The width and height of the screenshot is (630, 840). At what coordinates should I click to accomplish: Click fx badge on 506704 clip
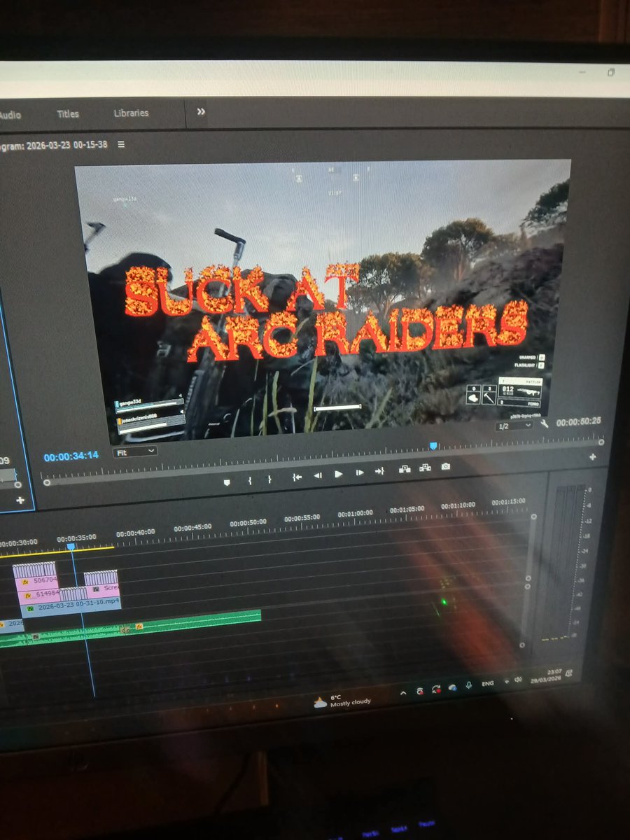tap(26, 581)
